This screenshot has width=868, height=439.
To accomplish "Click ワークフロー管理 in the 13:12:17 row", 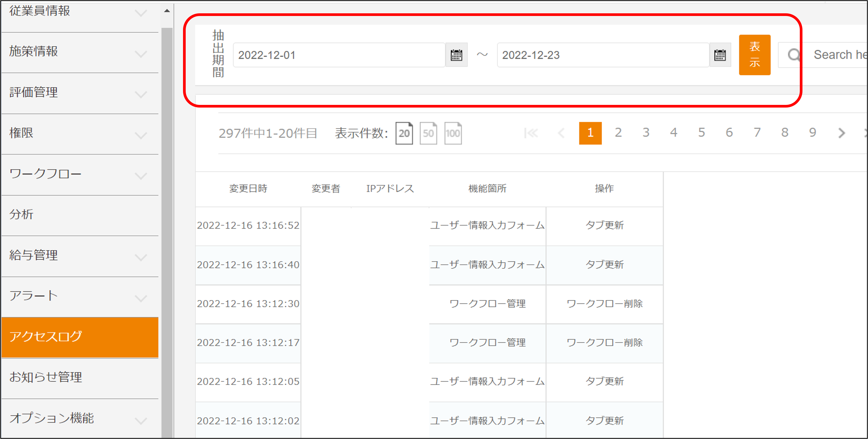I will click(x=487, y=343).
